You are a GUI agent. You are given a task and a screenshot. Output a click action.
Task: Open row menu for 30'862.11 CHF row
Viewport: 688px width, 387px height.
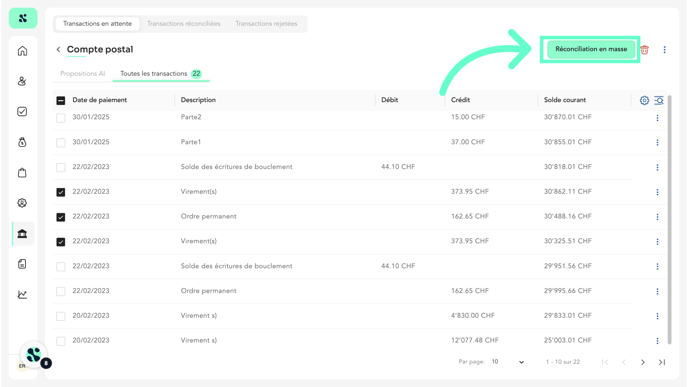pyautogui.click(x=657, y=192)
